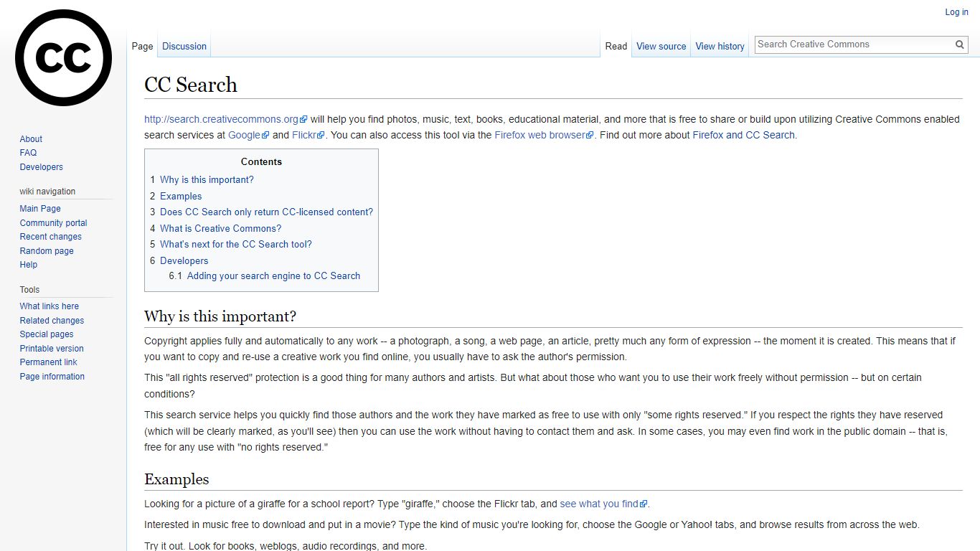Image resolution: width=980 pixels, height=551 pixels.
Task: Open the search.creativecommons.org external link
Action: point(225,120)
